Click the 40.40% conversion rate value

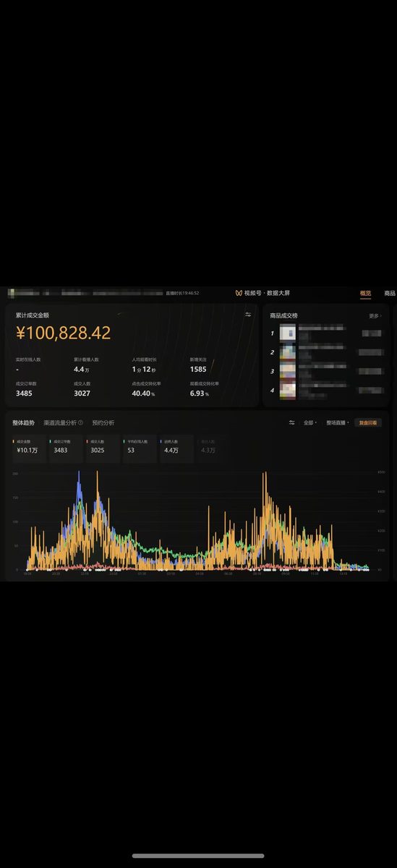coord(143,393)
